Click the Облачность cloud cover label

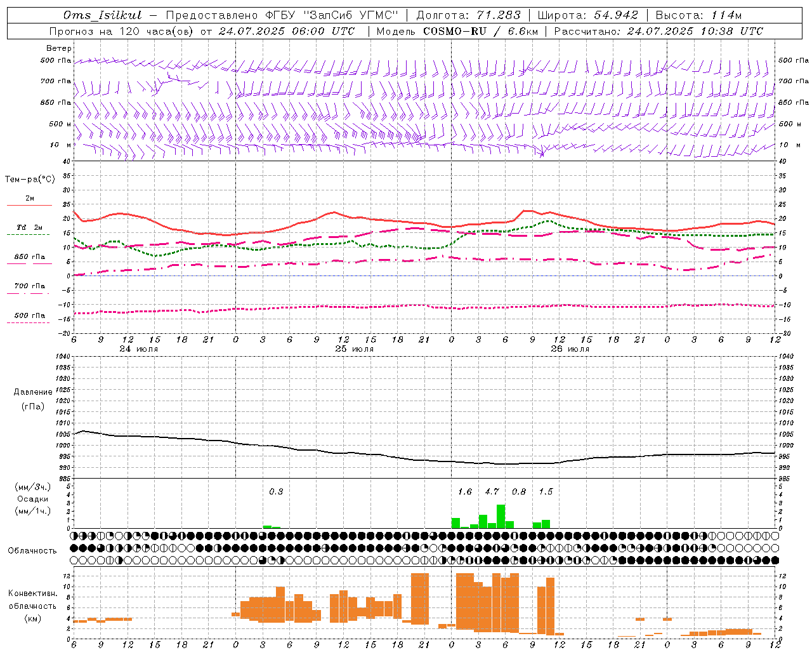coord(32,550)
